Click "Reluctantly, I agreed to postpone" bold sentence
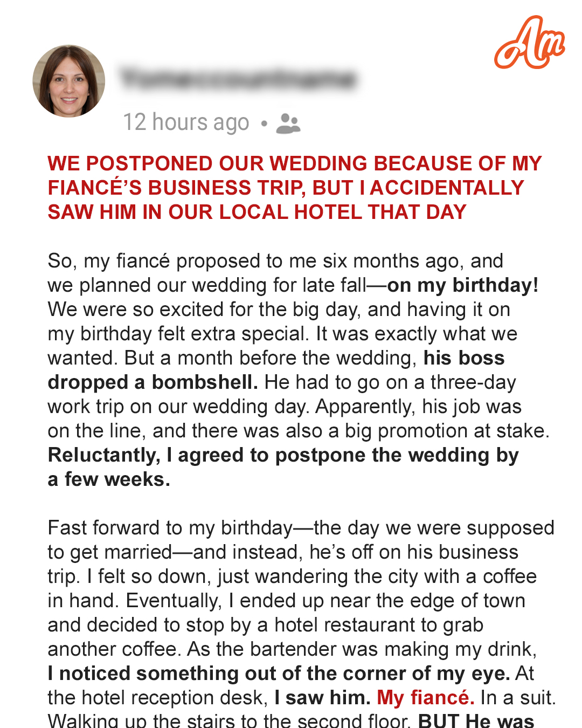 [x=283, y=467]
